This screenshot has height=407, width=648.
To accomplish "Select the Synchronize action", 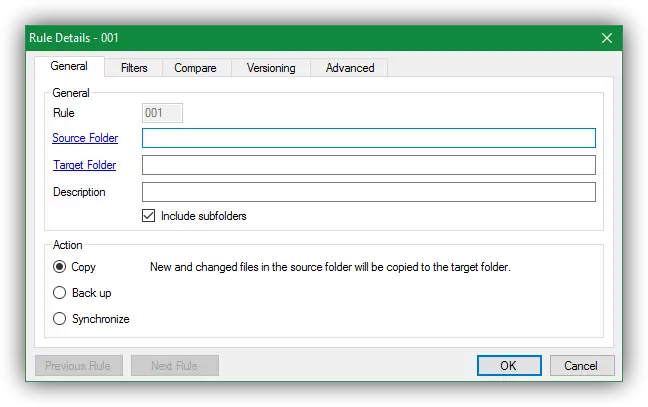I will [60, 319].
